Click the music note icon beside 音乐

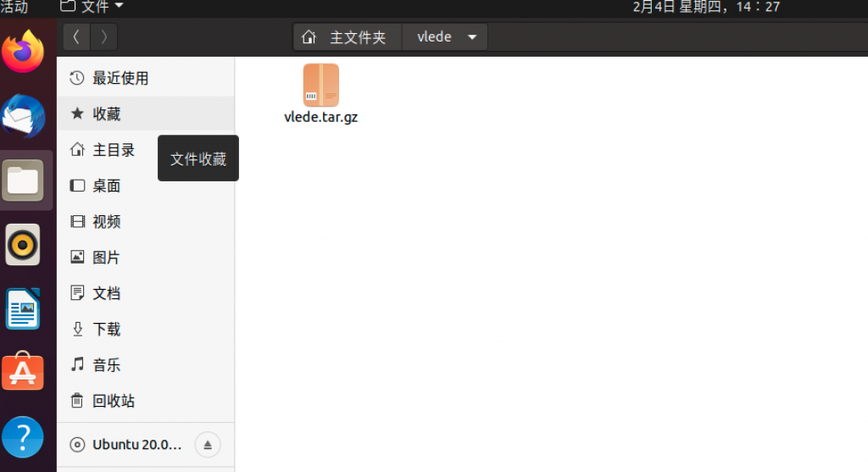(77, 364)
